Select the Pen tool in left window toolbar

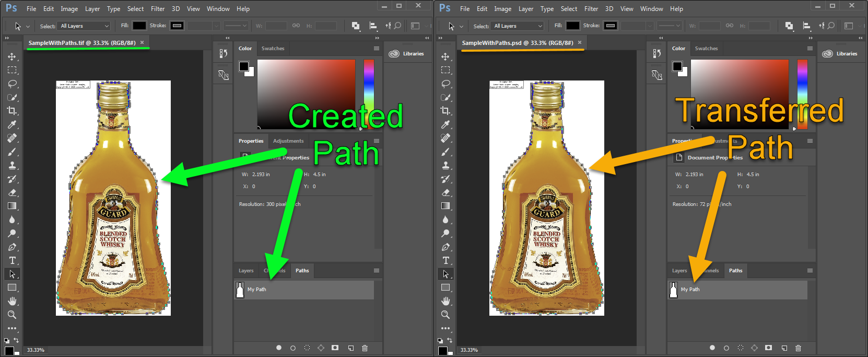[x=12, y=247]
